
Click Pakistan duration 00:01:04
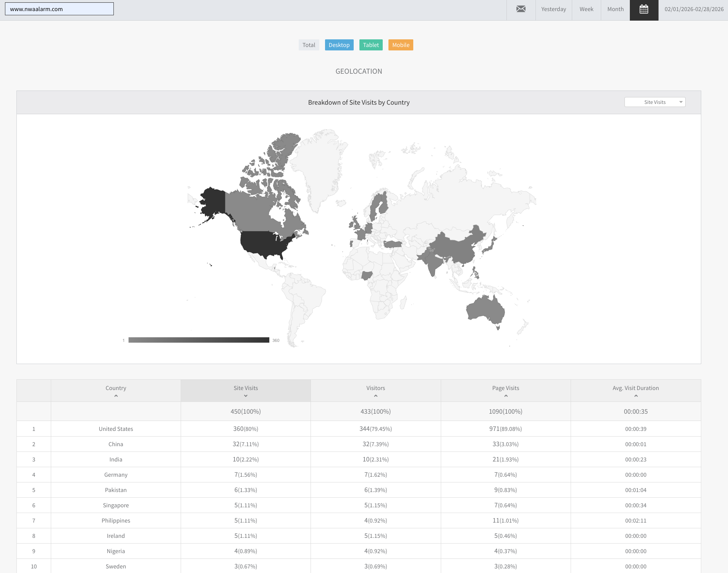(x=636, y=490)
